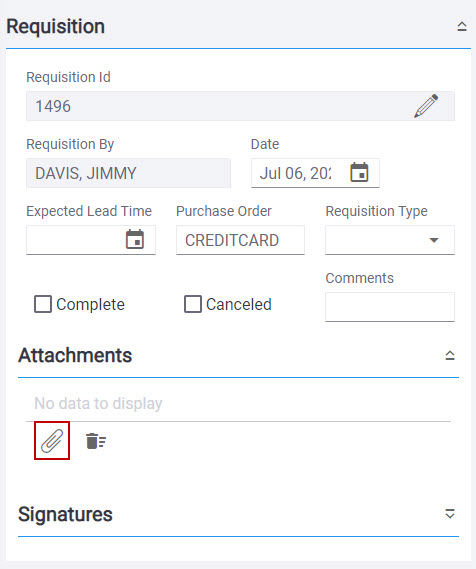The image size is (476, 569).
Task: Click the Requisition panel heading
Action: [56, 26]
